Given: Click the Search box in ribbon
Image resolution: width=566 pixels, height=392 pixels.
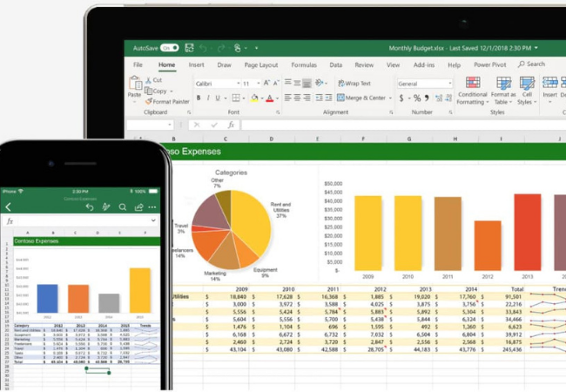Looking at the screenshot, I should coord(532,64).
